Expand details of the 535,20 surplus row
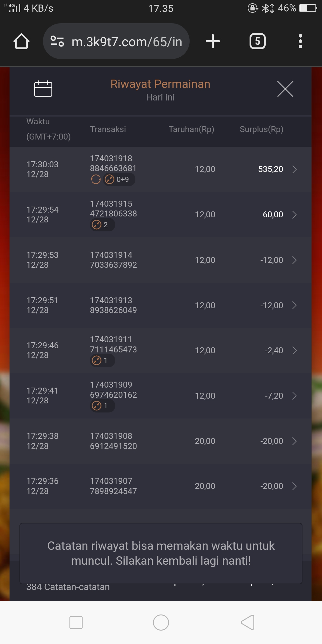Image resolution: width=322 pixels, height=644 pixels. pos(294,169)
